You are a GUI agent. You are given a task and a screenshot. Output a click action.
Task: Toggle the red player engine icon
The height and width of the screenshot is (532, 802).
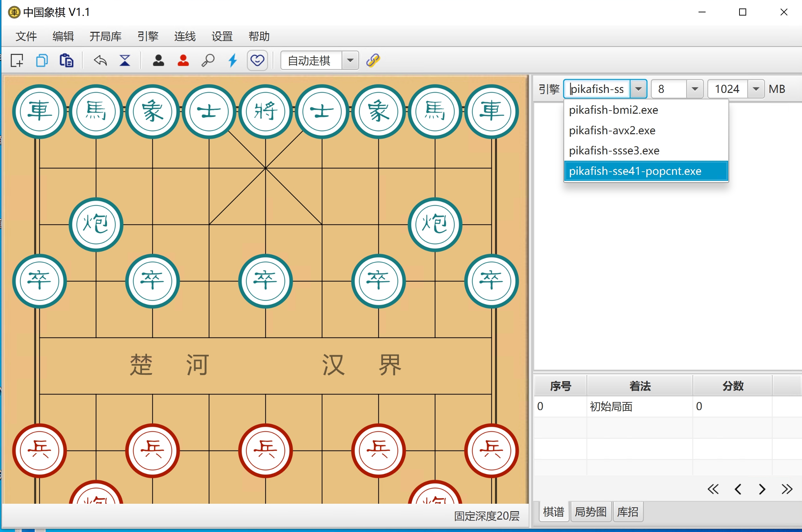tap(183, 60)
